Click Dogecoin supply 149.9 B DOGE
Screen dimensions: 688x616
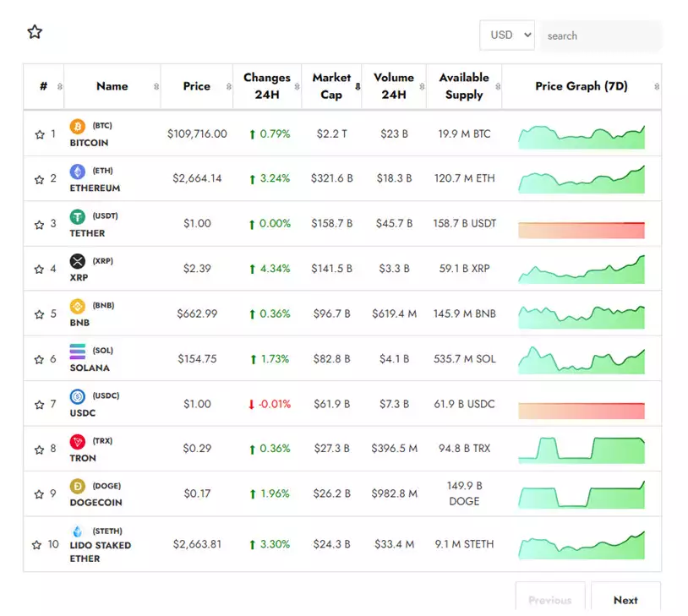(x=464, y=493)
